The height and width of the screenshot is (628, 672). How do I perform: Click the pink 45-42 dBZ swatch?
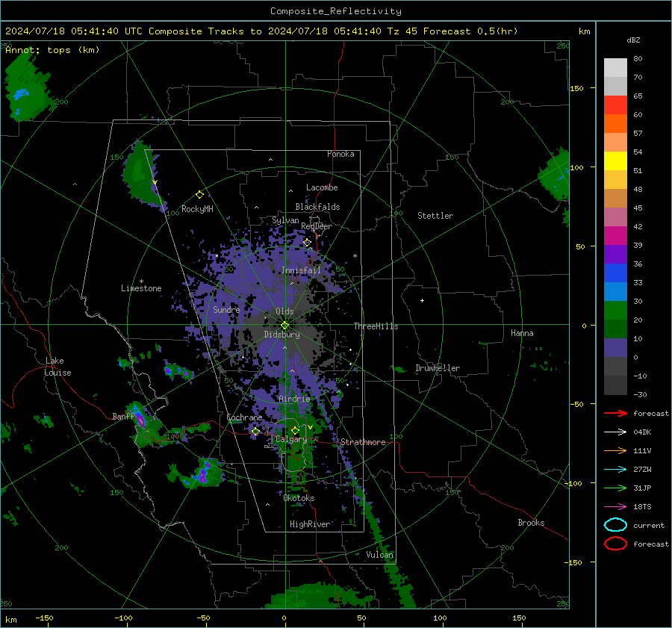(615, 217)
